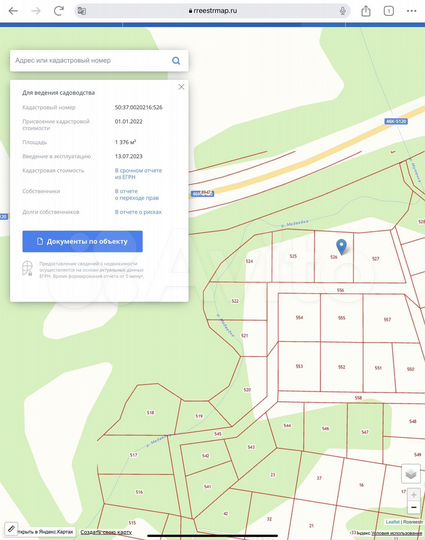This screenshot has height=540, width=425.
Task: Open the tabs counter button
Action: tap(388, 11)
